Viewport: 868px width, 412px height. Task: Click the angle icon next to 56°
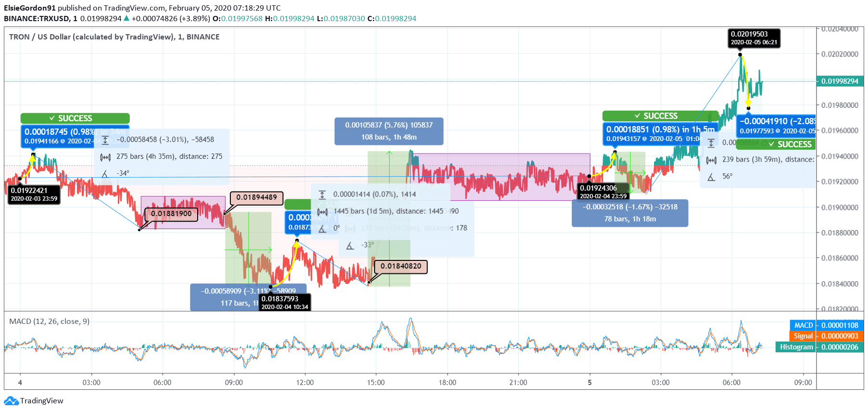point(711,177)
